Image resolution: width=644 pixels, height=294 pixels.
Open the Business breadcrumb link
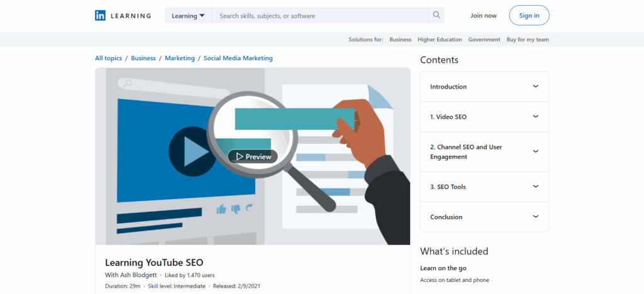click(143, 58)
